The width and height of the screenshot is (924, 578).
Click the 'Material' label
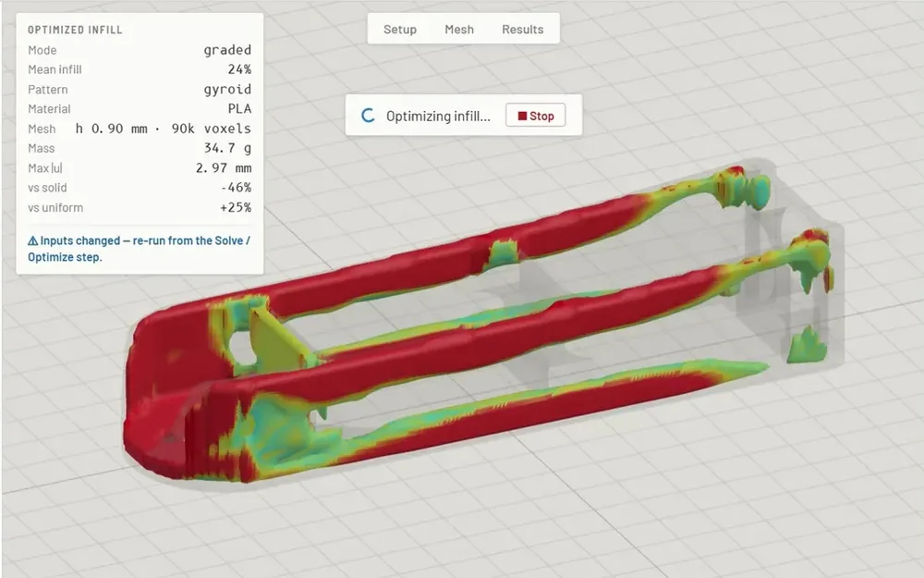pyautogui.click(x=49, y=109)
